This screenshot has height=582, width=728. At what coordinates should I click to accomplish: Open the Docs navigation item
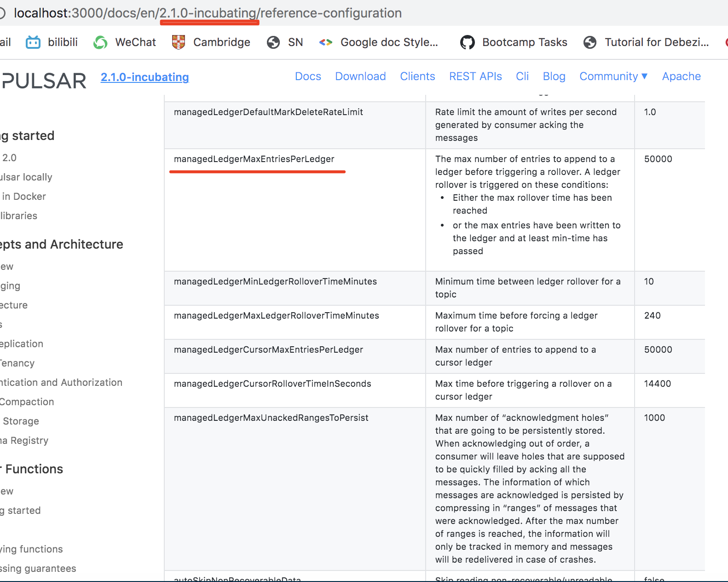tap(308, 76)
